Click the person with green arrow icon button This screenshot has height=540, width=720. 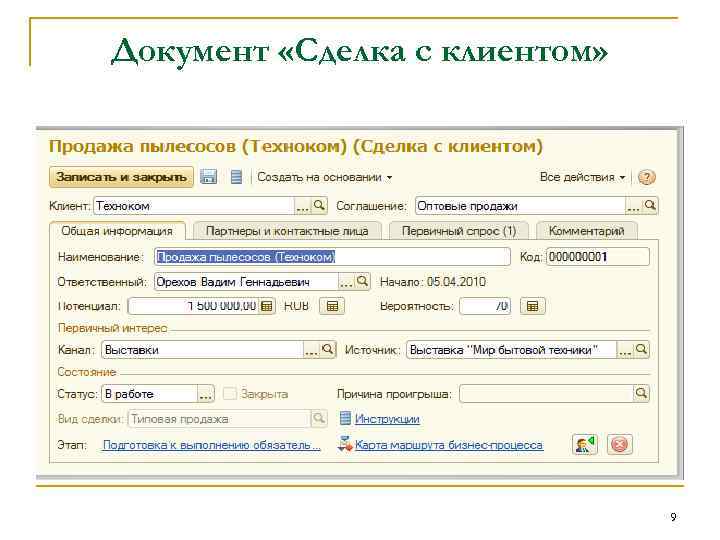(x=585, y=444)
